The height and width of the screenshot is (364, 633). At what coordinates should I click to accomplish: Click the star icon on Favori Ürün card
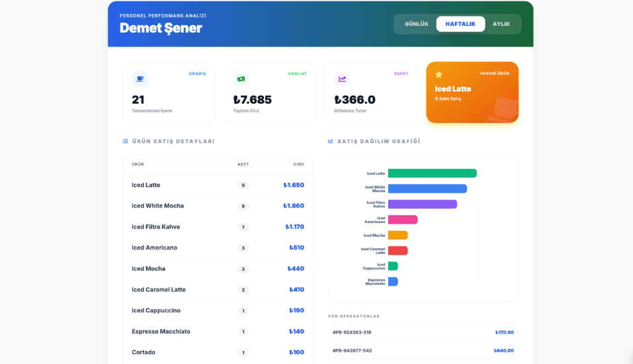pos(439,74)
